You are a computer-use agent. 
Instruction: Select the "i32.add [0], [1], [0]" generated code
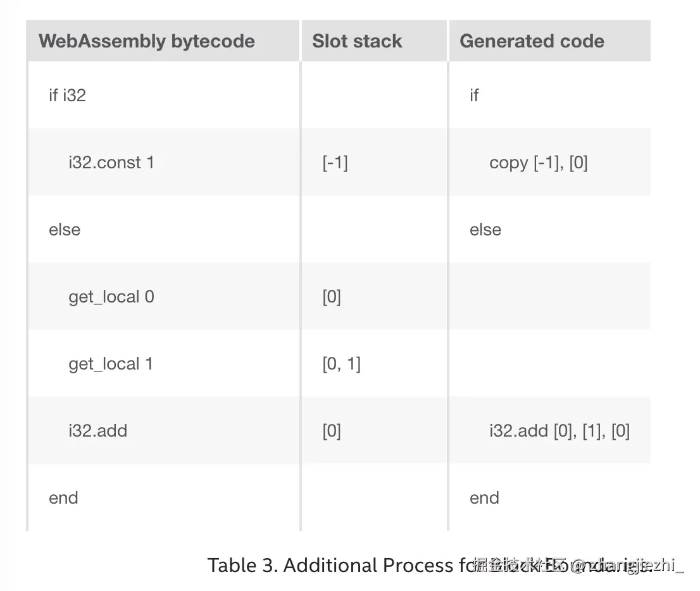pos(559,431)
